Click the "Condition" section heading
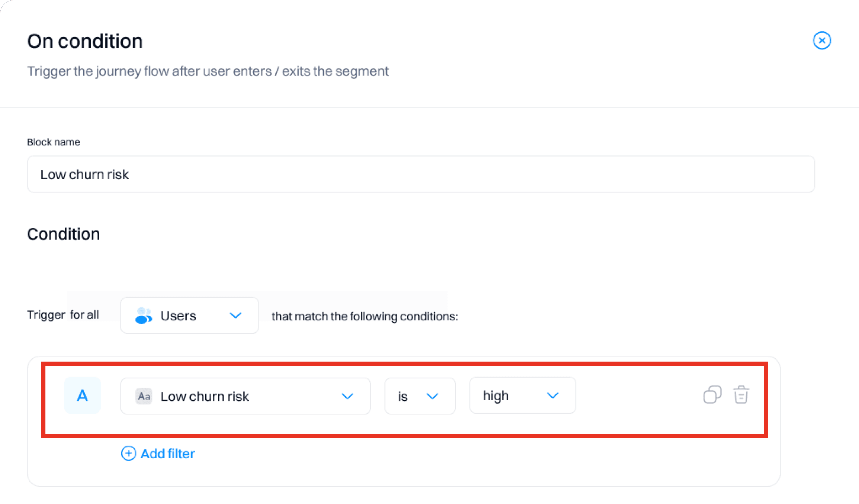The image size is (859, 504). pos(64,234)
